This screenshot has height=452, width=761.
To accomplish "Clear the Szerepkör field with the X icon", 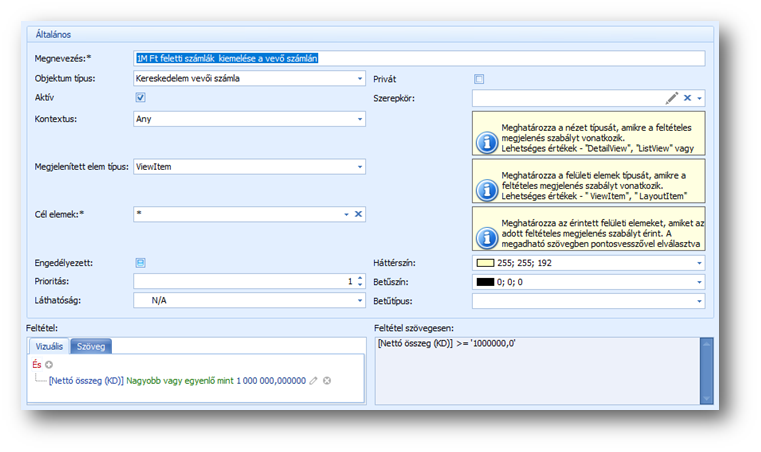I will (687, 98).
